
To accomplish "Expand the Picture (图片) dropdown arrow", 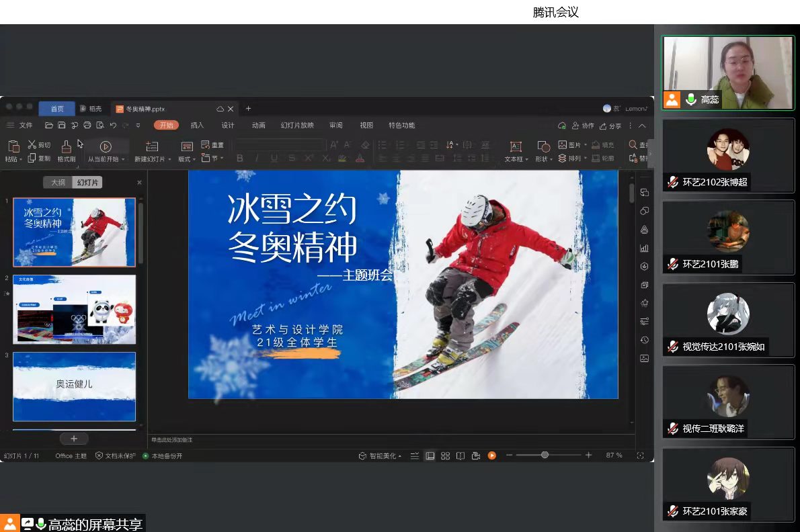I will [x=585, y=145].
